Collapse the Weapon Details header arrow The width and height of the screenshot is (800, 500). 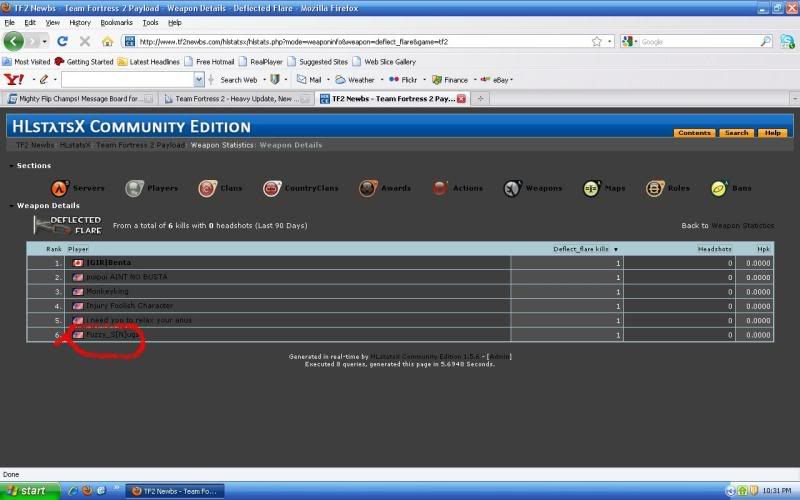point(11,206)
